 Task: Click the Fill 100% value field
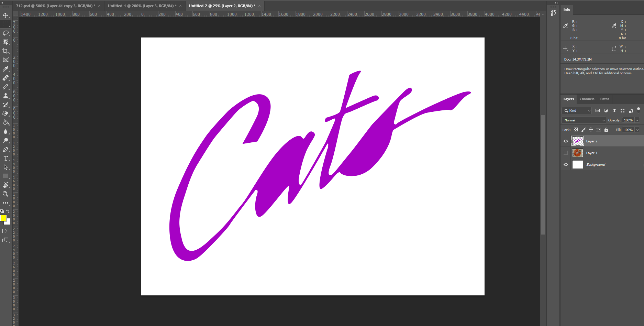pyautogui.click(x=628, y=130)
